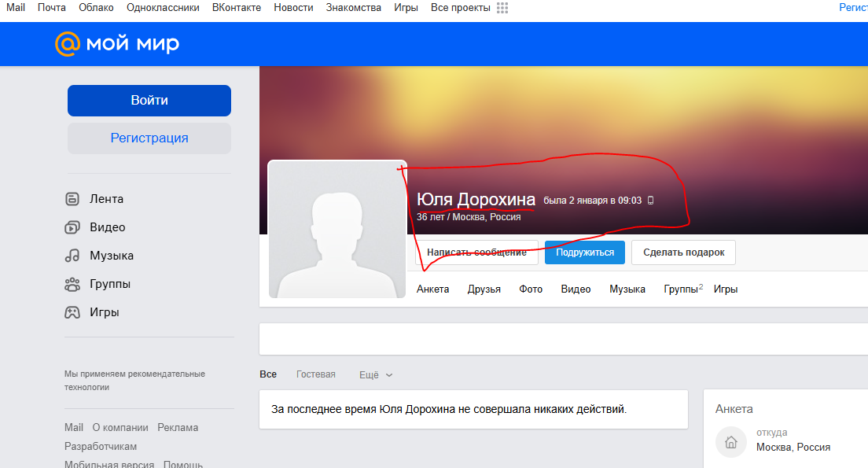Open Знакомства in the top bar
Screen dimensions: 868x468
coord(353,8)
